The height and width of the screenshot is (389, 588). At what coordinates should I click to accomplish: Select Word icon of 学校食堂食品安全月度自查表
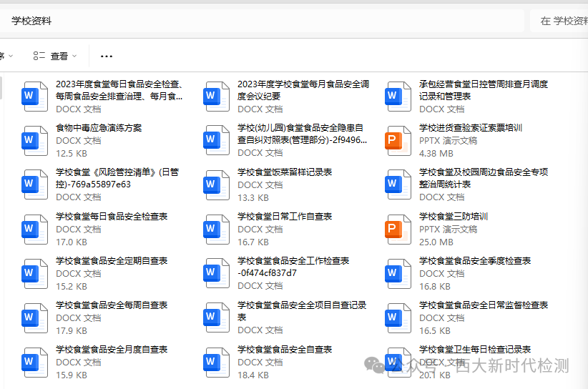(34, 362)
